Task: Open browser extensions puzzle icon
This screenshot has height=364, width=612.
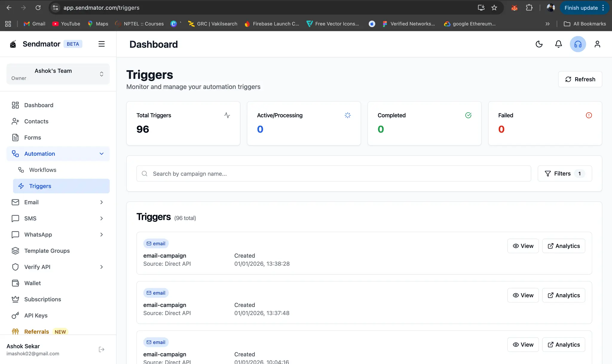Action: pyautogui.click(x=529, y=8)
